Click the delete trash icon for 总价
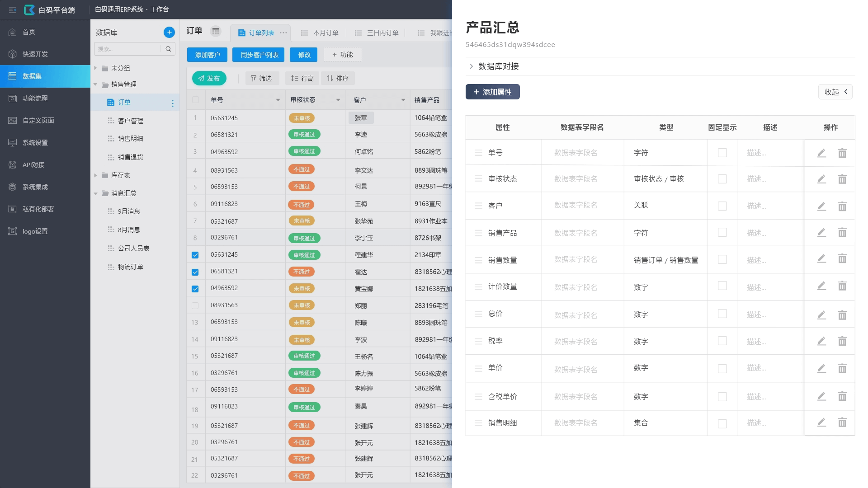This screenshot has width=868, height=488. click(842, 314)
